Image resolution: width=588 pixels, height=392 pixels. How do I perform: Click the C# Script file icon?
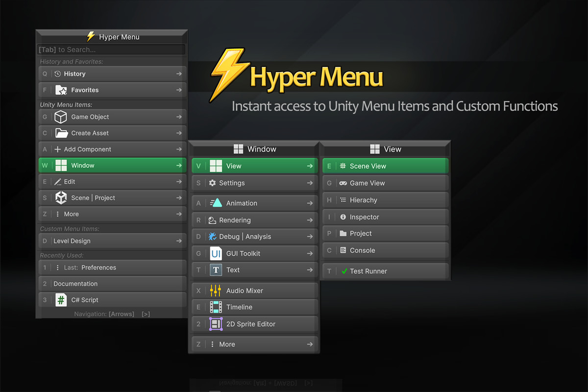[x=61, y=300]
